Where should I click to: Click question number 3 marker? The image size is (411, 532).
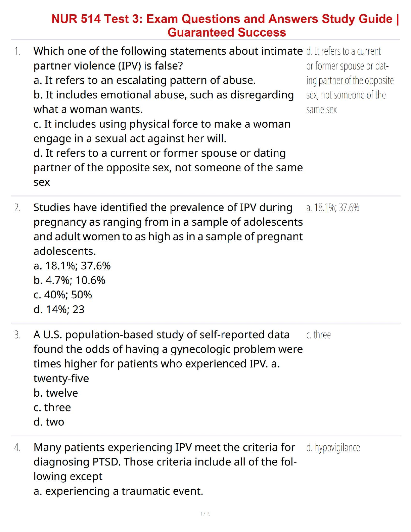pos(17,335)
